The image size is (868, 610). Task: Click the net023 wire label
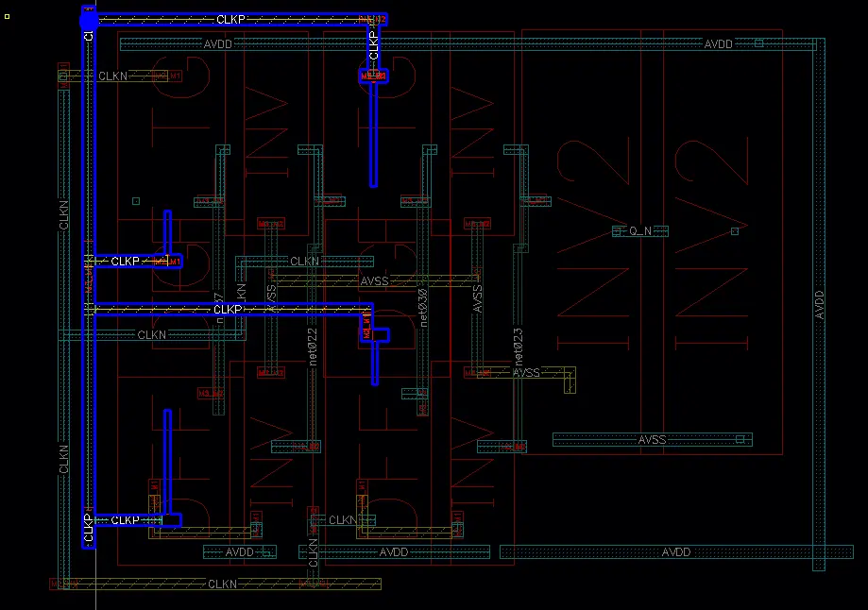[x=519, y=347]
